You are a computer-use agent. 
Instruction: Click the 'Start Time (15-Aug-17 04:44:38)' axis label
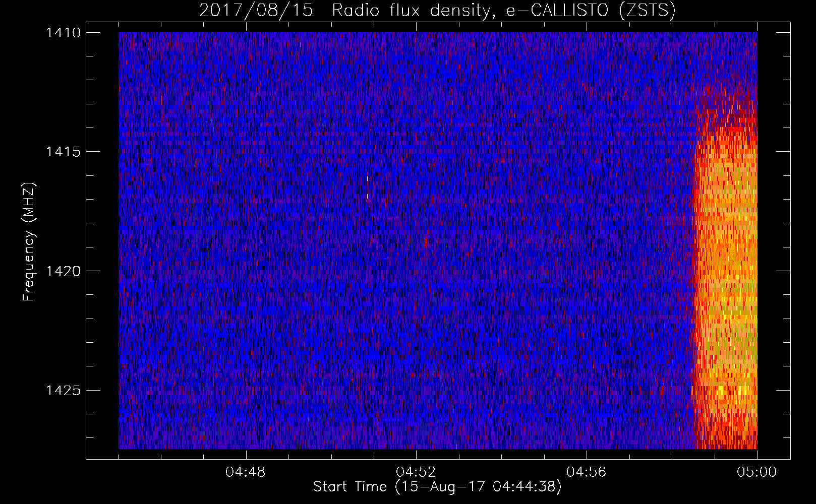coord(437,487)
